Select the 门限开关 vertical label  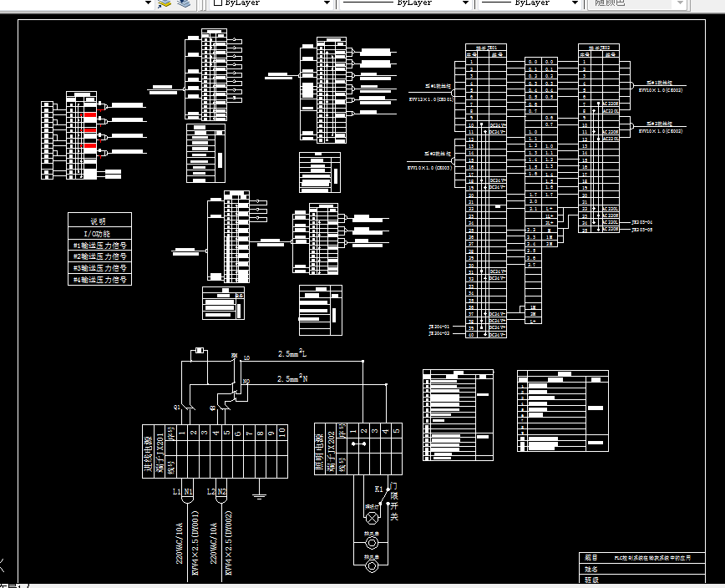pos(394,502)
